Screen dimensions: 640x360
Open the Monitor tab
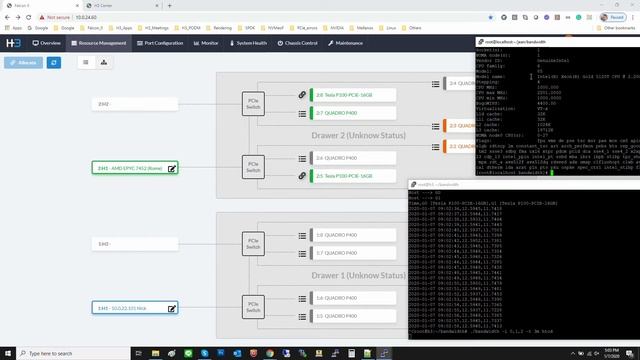point(206,43)
